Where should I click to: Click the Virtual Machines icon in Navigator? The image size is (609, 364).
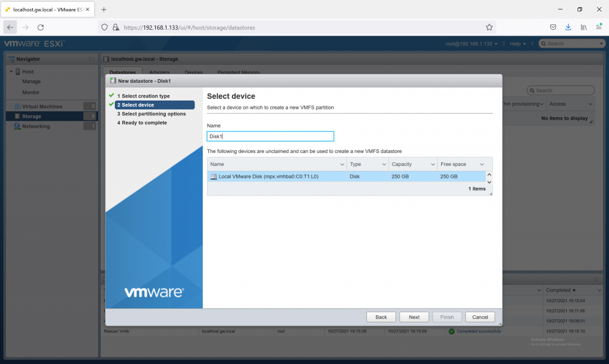tap(17, 106)
